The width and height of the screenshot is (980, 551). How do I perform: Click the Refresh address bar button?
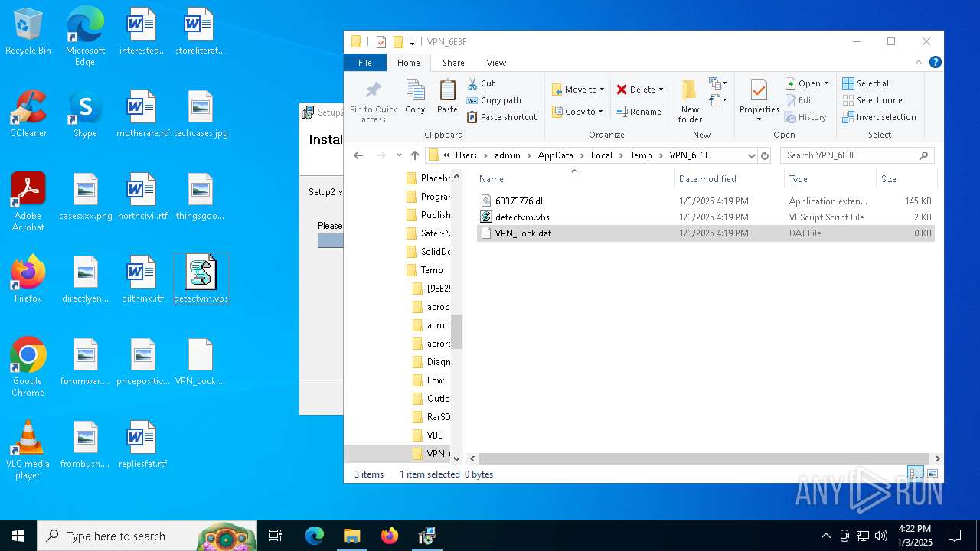pos(764,155)
